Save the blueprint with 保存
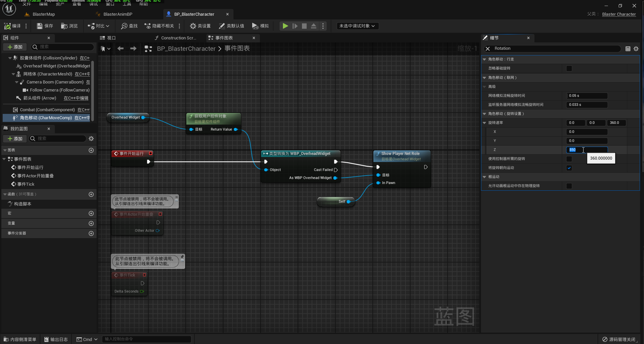Viewport: 644px width, 344px height. click(45, 26)
